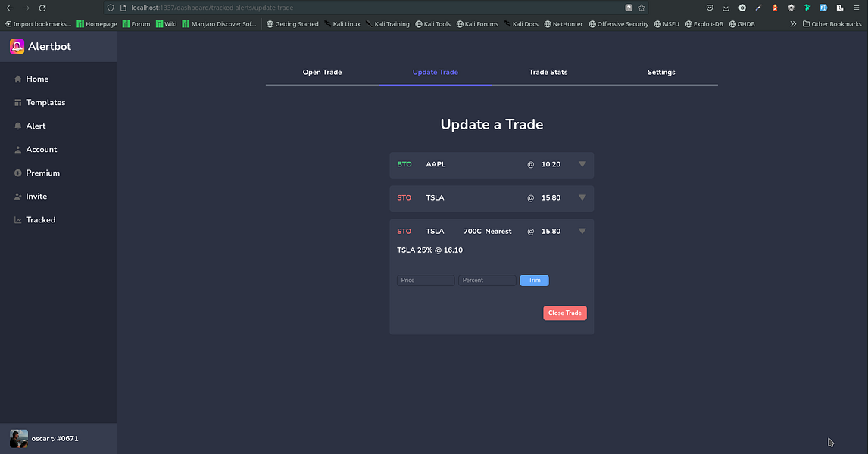Collapse the TSLA 700C Nearest trade
Image resolution: width=868 pixels, height=454 pixels.
(x=582, y=231)
